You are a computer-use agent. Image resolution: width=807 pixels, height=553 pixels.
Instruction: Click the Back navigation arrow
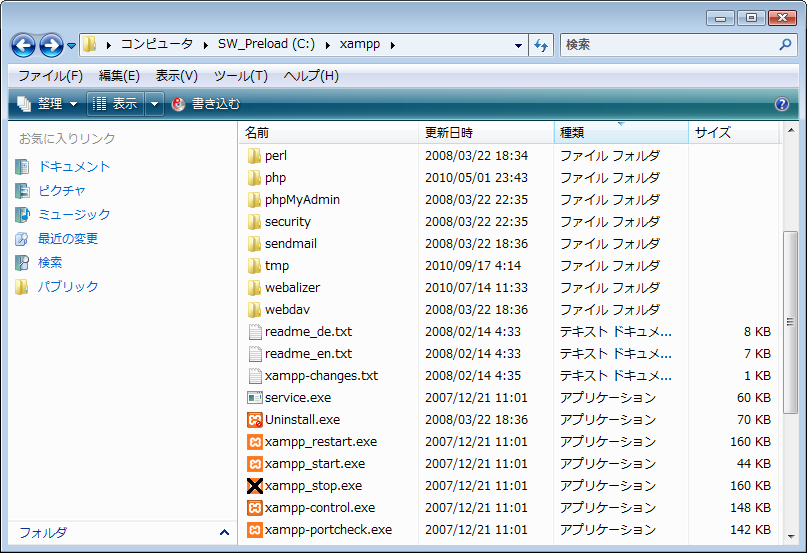point(24,45)
